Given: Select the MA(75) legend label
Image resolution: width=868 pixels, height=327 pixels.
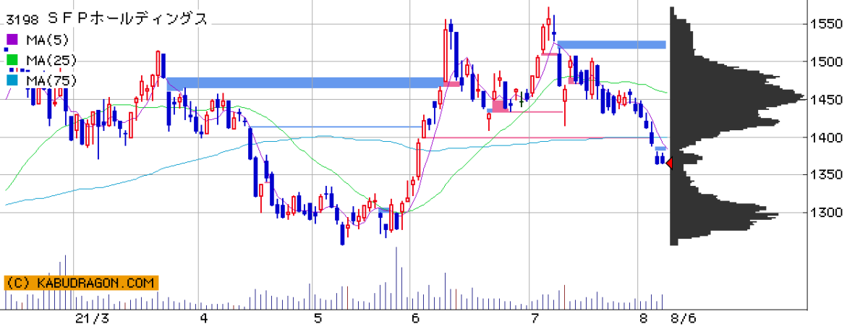Looking at the screenshot, I should 50,80.
